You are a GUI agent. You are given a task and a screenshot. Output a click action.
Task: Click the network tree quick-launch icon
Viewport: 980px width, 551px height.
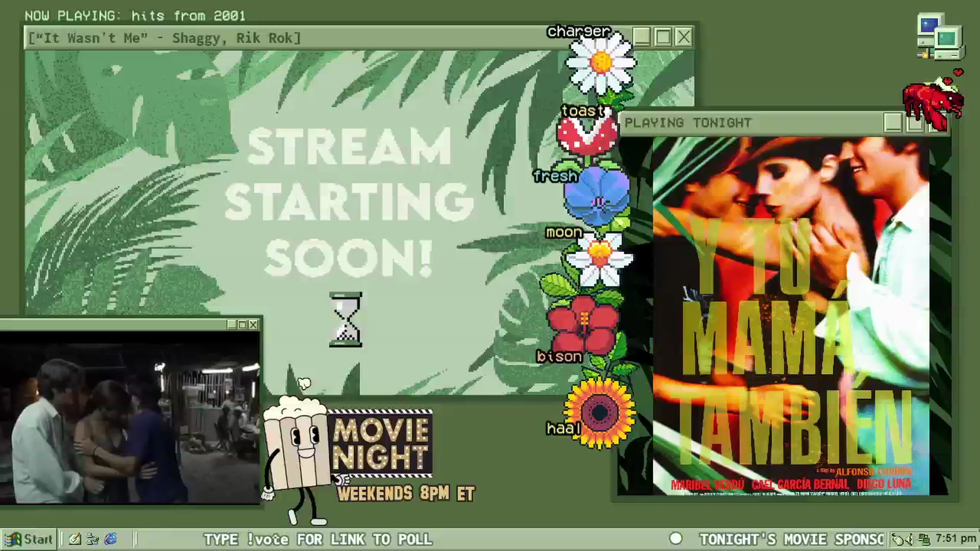click(x=93, y=539)
